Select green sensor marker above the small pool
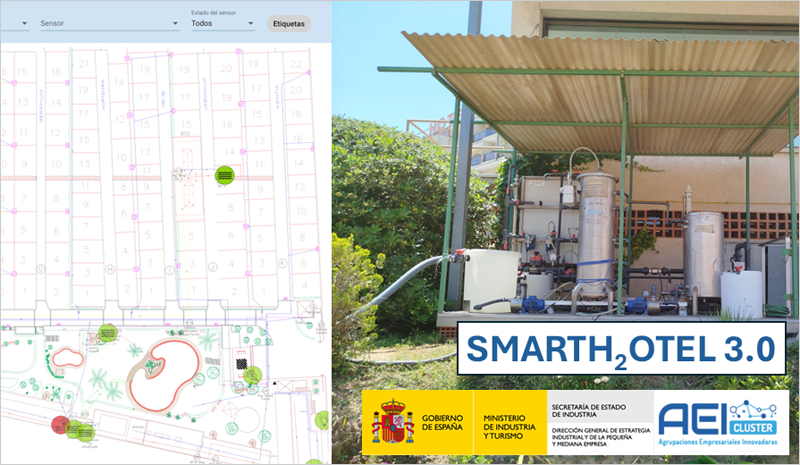This screenshot has width=800, height=465. pyautogui.click(x=108, y=334)
